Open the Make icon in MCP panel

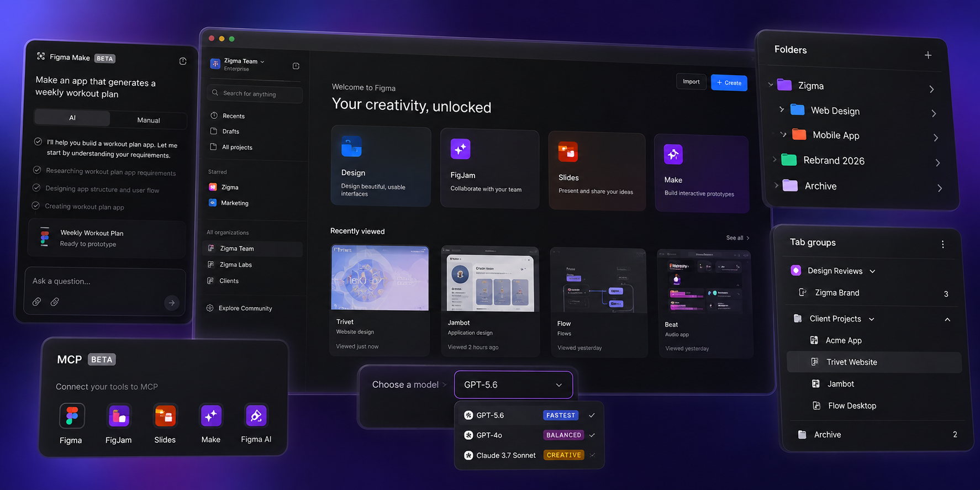pos(211,415)
